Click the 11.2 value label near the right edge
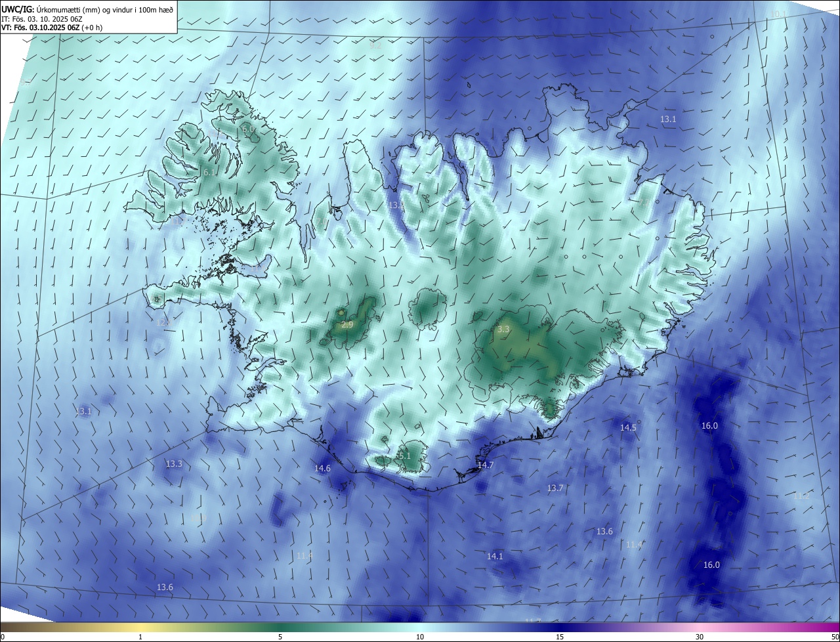The image size is (840, 642). [801, 496]
